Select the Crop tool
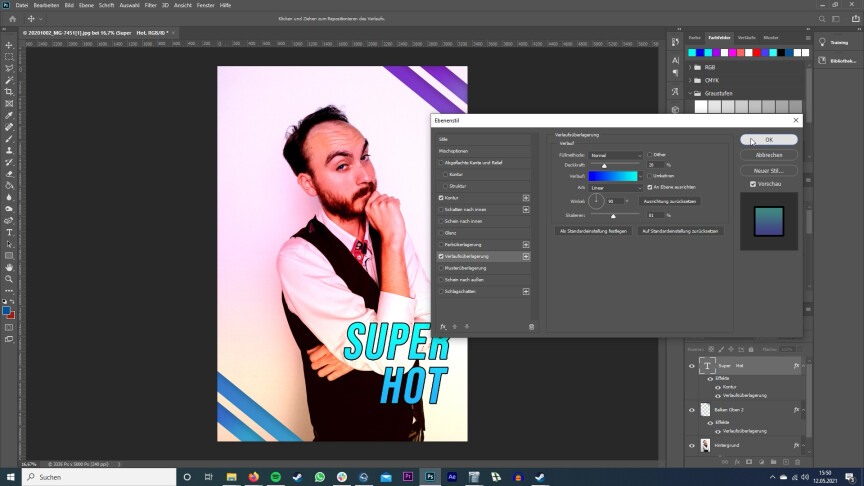This screenshot has width=864, height=486. pyautogui.click(x=9, y=92)
